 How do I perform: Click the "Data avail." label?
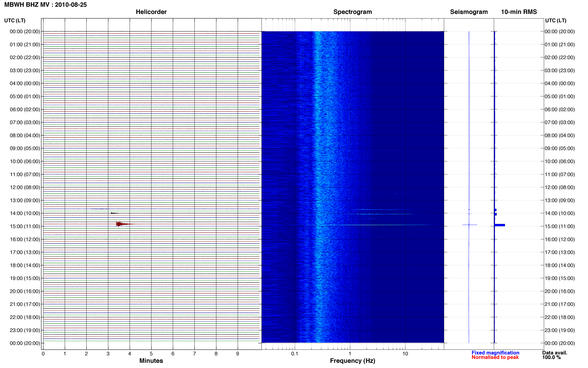pyautogui.click(x=555, y=353)
